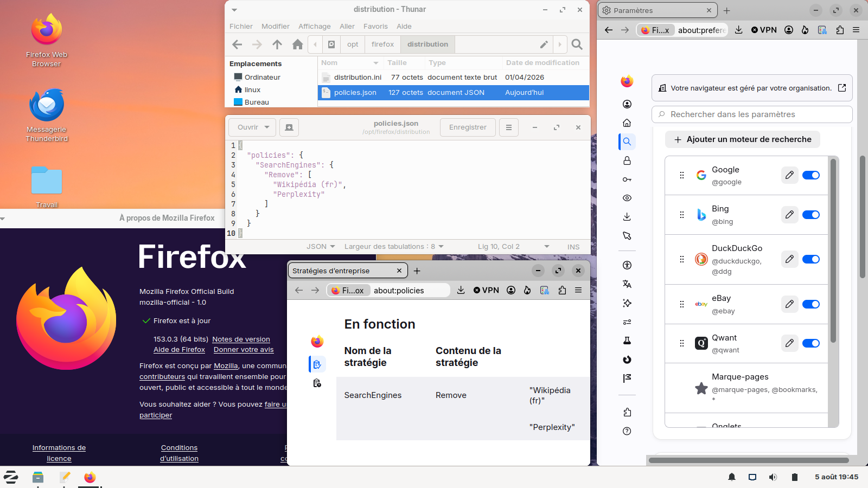
Task: Open the Aide de Firefox link
Action: (179, 350)
